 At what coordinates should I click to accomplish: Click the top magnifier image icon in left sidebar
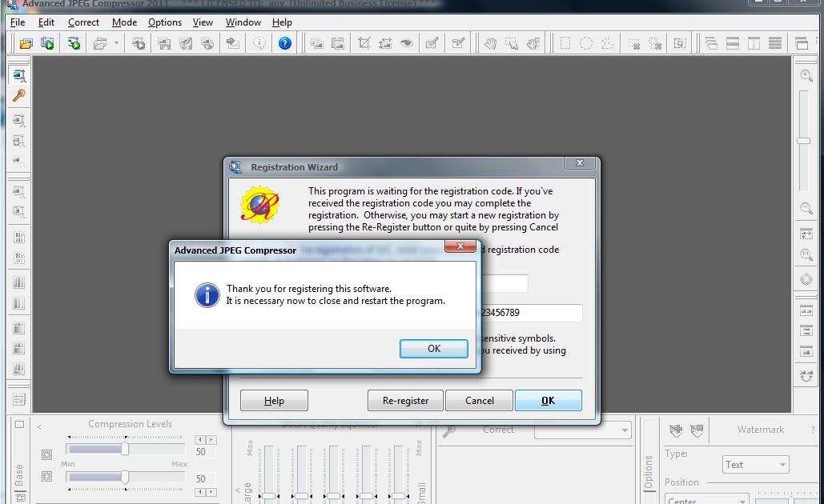[x=19, y=75]
